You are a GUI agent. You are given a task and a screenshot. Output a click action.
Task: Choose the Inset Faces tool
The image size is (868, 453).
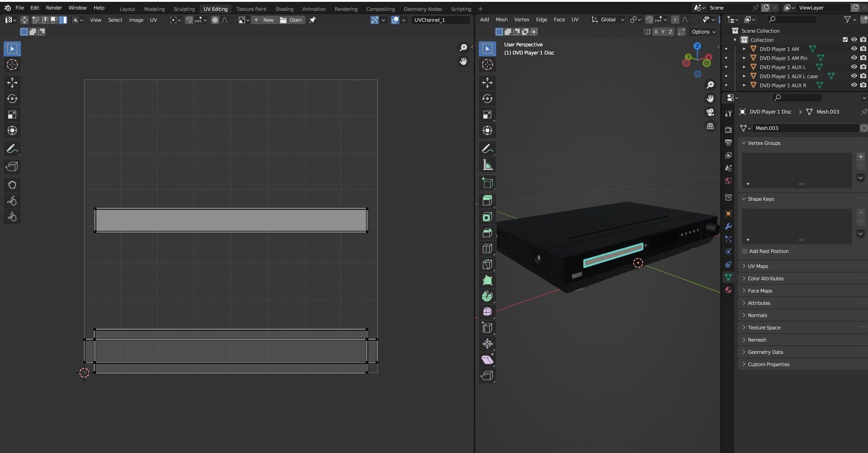(x=487, y=217)
